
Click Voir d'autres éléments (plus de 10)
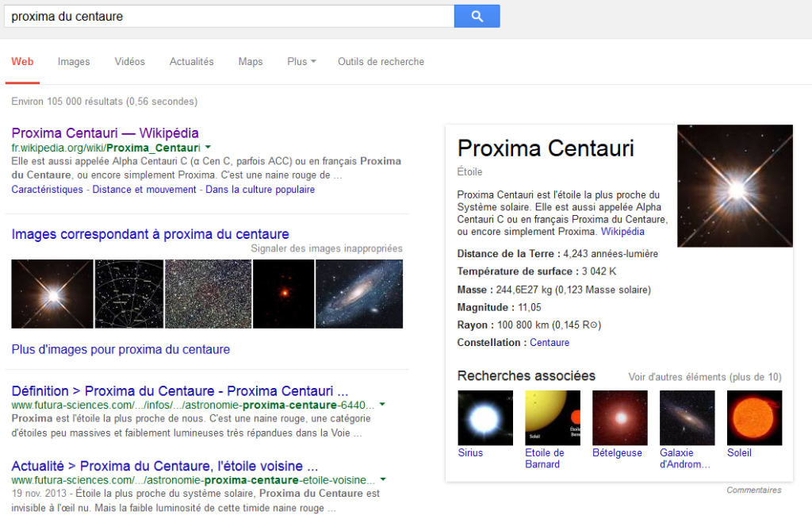point(705,377)
